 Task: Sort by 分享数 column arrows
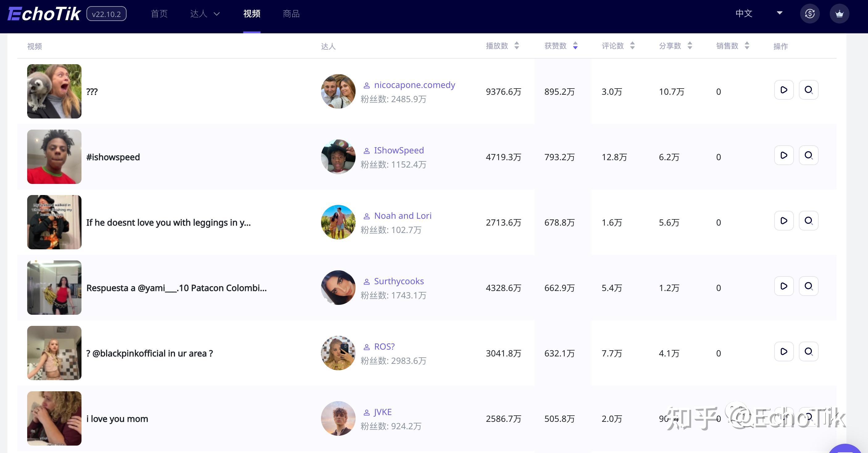click(x=690, y=46)
